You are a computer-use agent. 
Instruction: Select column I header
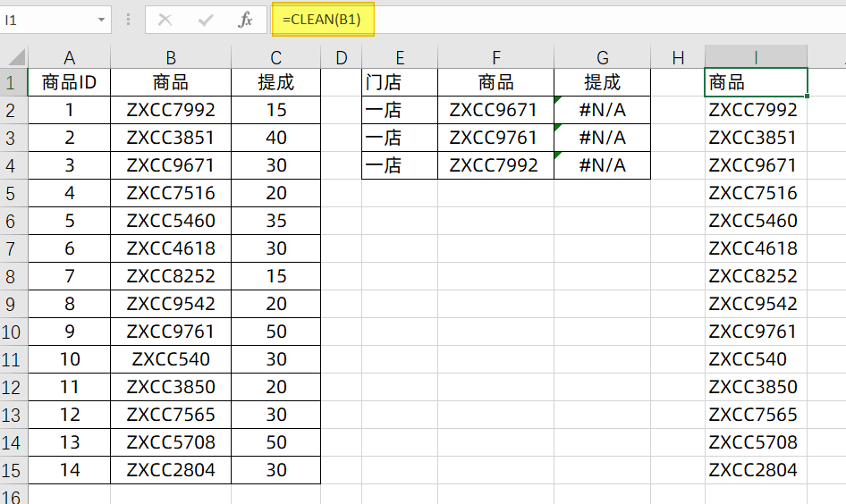(756, 57)
